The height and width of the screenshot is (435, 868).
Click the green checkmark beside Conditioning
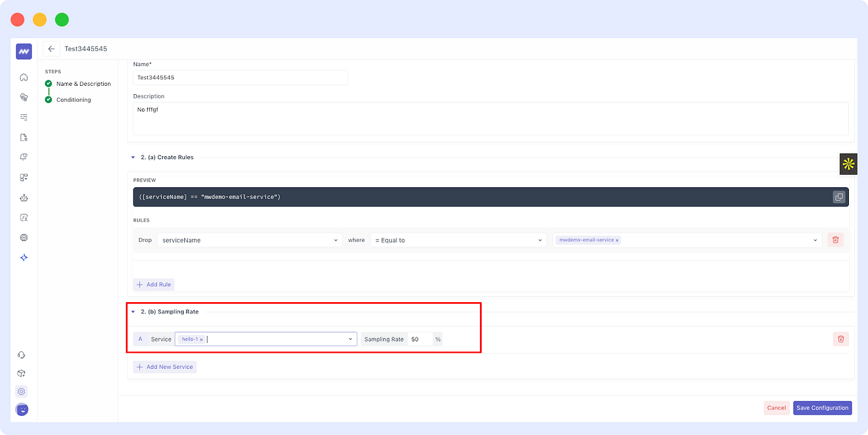48,100
